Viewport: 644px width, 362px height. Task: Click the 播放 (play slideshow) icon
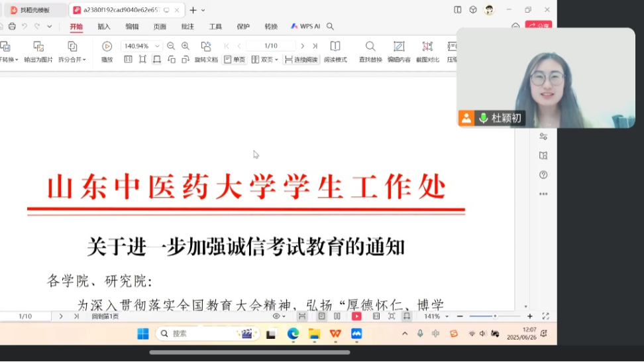click(x=107, y=46)
